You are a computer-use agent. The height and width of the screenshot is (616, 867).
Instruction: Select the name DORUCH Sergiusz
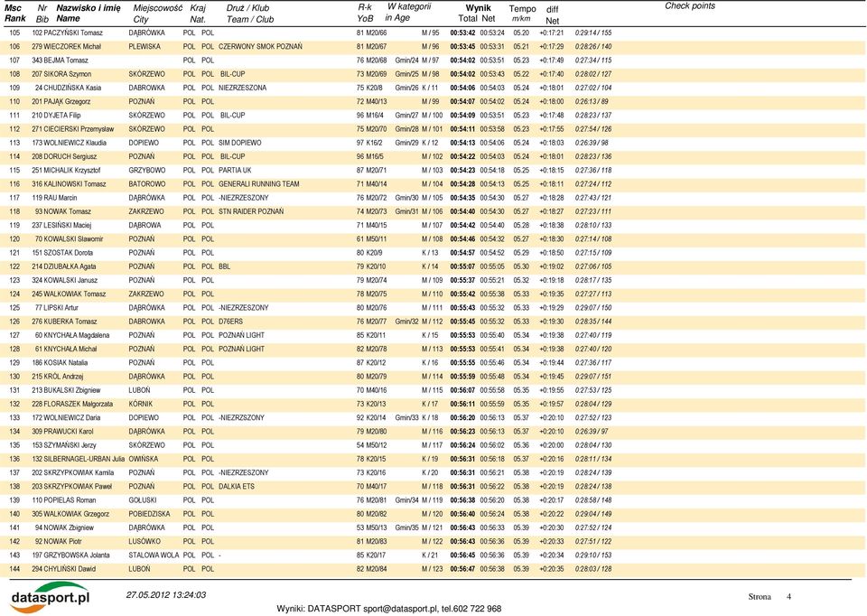click(70, 156)
